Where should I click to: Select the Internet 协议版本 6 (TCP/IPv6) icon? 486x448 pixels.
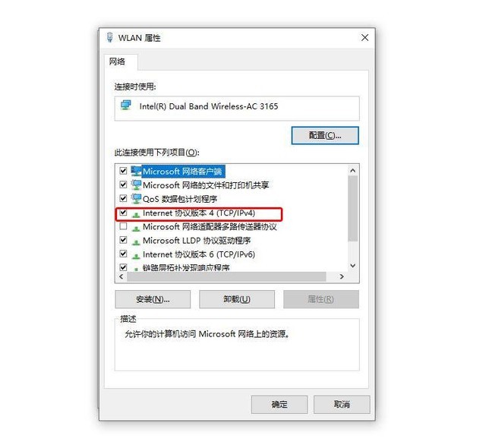point(136,255)
